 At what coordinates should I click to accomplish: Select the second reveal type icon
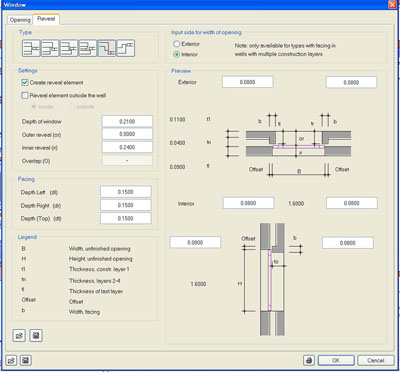point(50,48)
